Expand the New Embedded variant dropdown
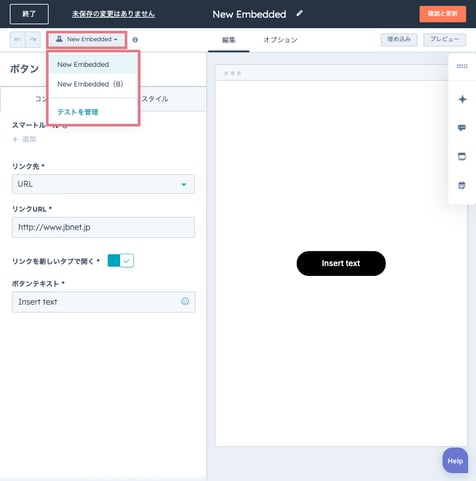476x481 pixels. tap(87, 40)
